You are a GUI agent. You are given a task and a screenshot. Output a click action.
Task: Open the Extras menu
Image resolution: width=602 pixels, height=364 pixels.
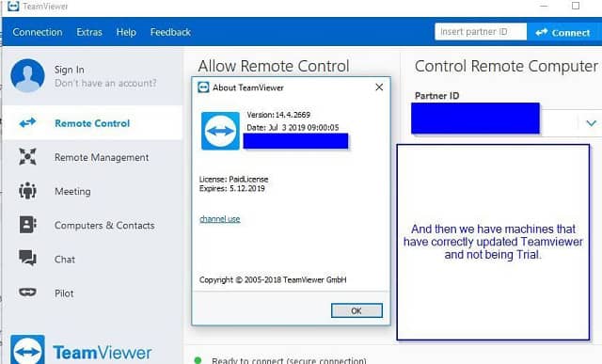coord(89,32)
